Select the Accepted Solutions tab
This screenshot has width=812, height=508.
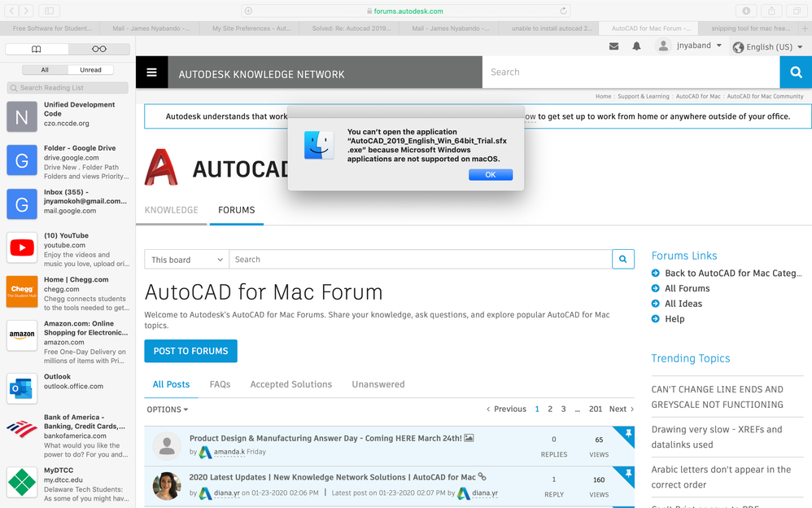(x=291, y=384)
